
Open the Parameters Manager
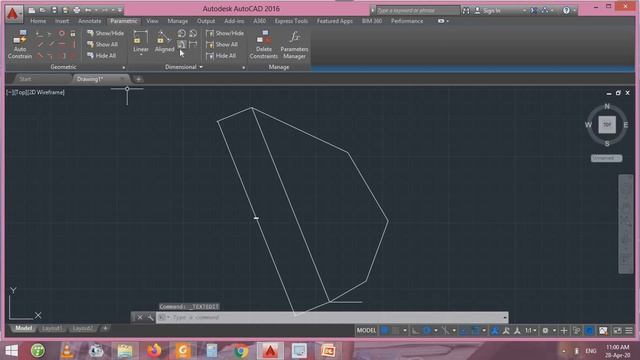[294, 45]
